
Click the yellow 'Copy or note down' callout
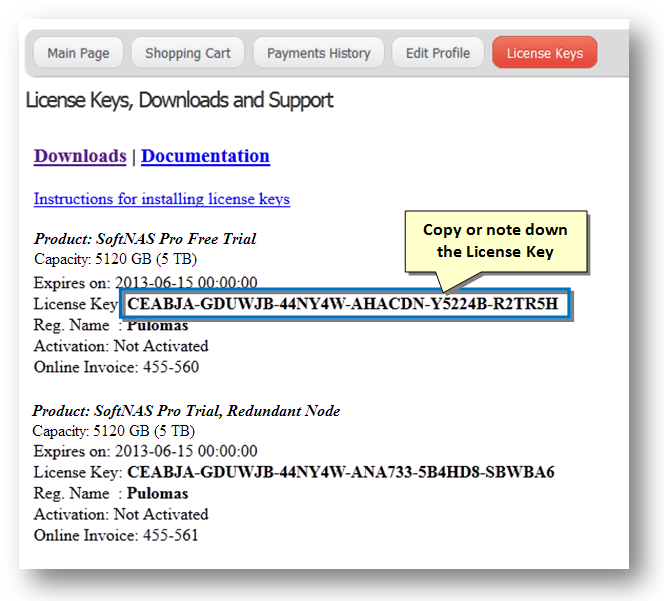tap(495, 241)
